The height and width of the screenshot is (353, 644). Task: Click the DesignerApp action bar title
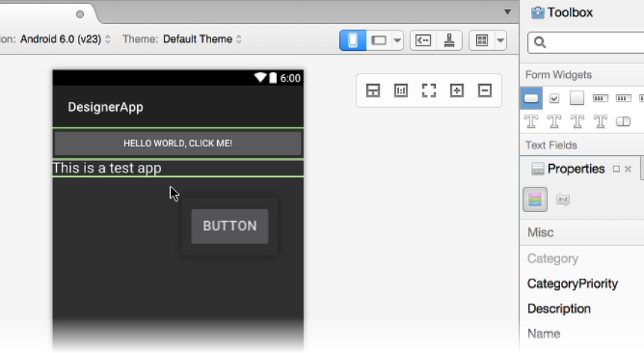click(106, 107)
